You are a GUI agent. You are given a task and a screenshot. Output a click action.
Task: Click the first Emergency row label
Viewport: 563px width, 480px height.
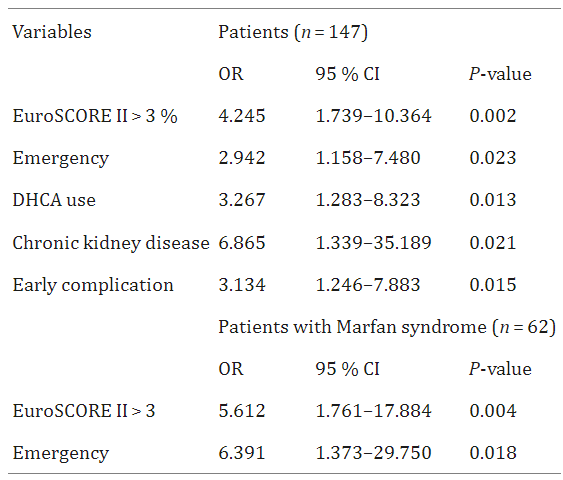(61, 159)
